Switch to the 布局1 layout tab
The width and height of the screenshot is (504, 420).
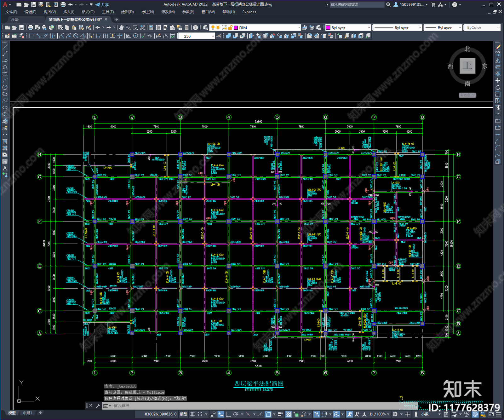click(27, 413)
